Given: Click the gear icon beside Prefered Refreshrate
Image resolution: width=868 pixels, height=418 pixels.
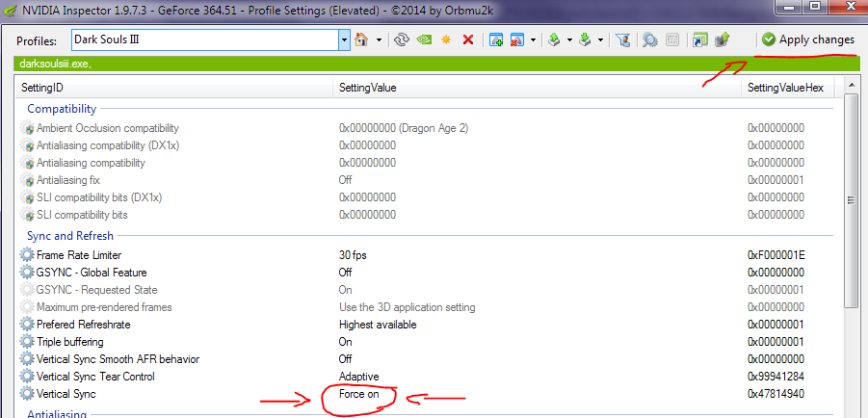Looking at the screenshot, I should tap(27, 325).
